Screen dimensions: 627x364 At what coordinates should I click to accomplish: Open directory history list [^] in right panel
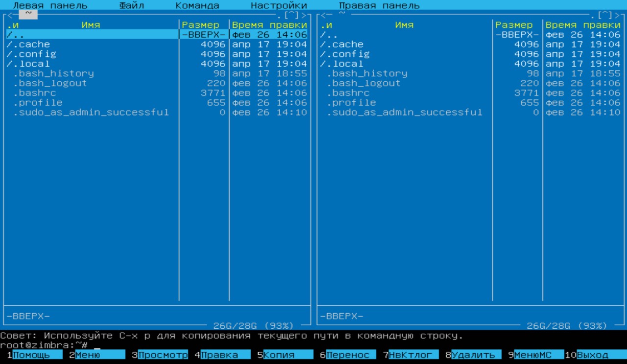pyautogui.click(x=605, y=15)
